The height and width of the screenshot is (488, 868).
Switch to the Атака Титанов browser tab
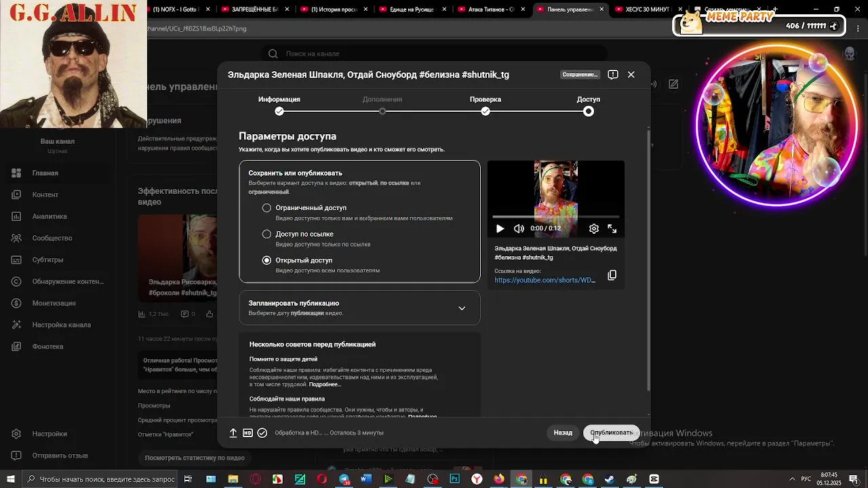coord(492,9)
